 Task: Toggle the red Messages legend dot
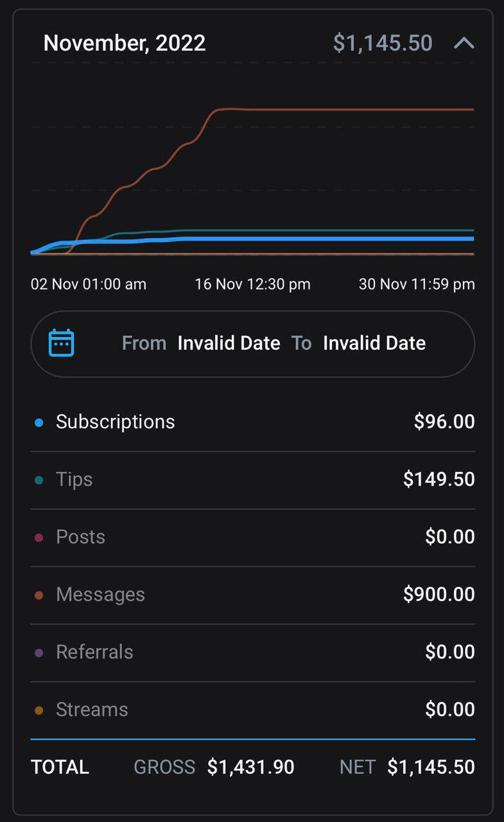(x=39, y=595)
